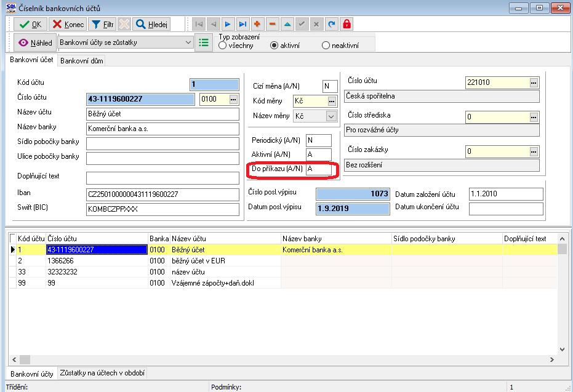Click the grid scroll down arrow
This screenshot has height=392, width=573.
click(562, 350)
